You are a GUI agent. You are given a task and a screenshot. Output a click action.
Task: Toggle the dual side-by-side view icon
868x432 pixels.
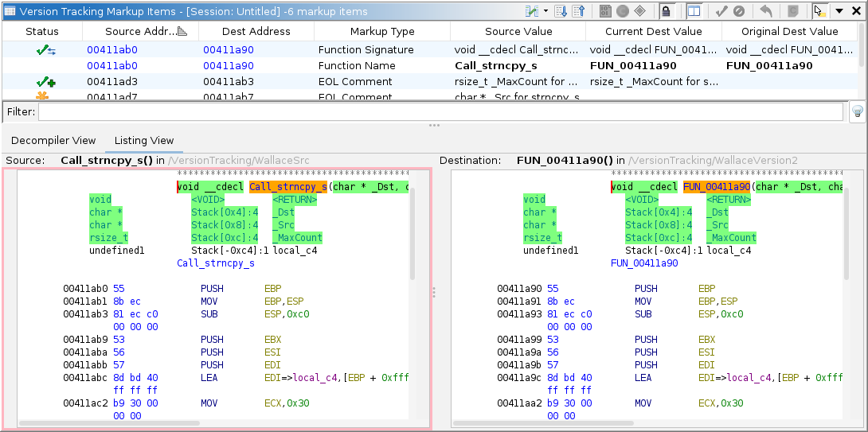coord(694,11)
